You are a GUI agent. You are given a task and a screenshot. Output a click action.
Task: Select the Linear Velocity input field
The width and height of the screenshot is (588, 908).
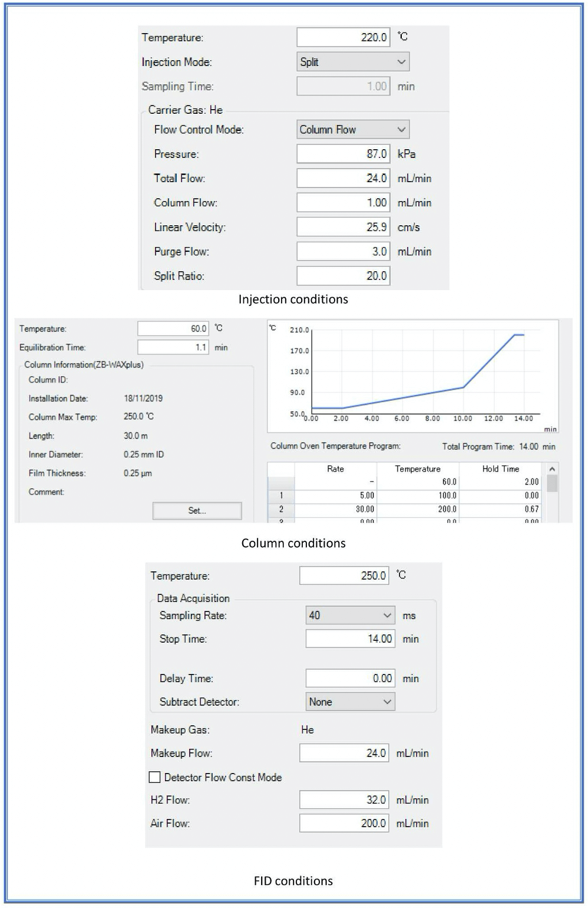(x=343, y=227)
